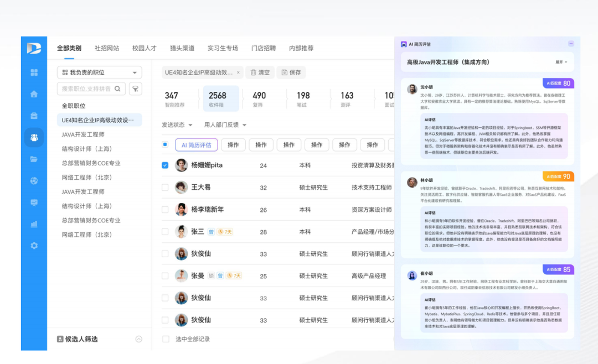The image size is (598, 364).
Task: Click the AI avatar icon on 简历评估 panel
Action: pyautogui.click(x=404, y=44)
